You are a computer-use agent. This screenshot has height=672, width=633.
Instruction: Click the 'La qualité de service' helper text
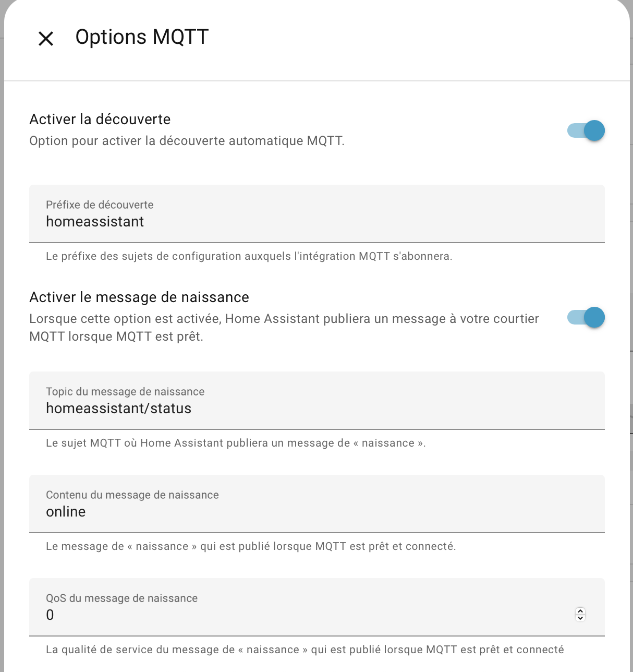click(305, 650)
